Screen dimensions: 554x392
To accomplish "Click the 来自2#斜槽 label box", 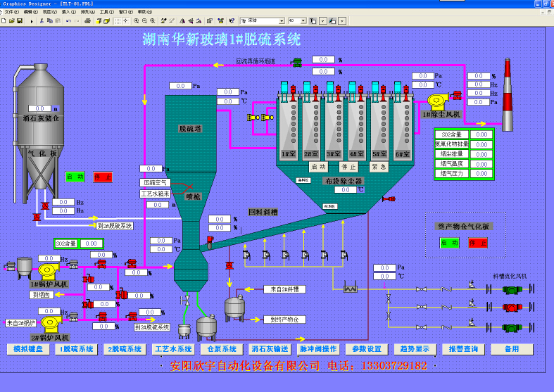I will [285, 289].
